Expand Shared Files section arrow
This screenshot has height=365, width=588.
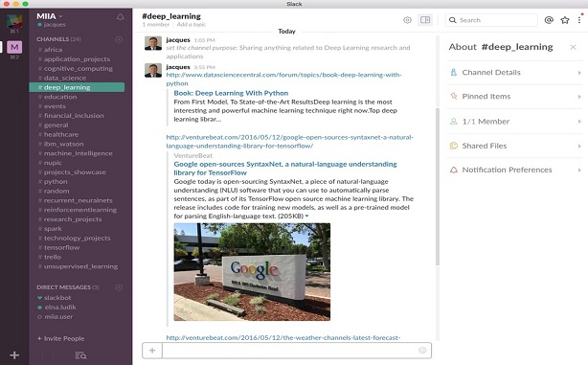[579, 146]
